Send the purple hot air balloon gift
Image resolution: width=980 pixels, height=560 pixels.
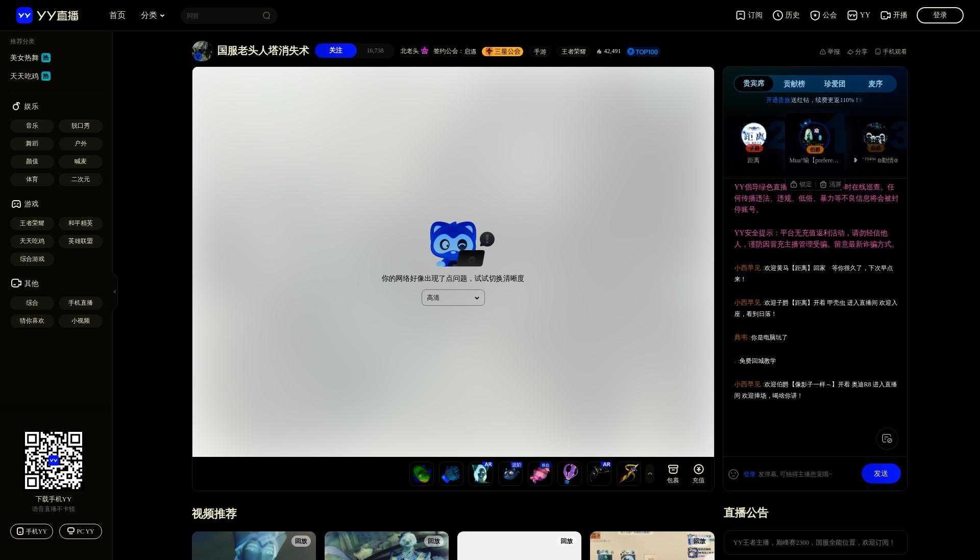[570, 474]
